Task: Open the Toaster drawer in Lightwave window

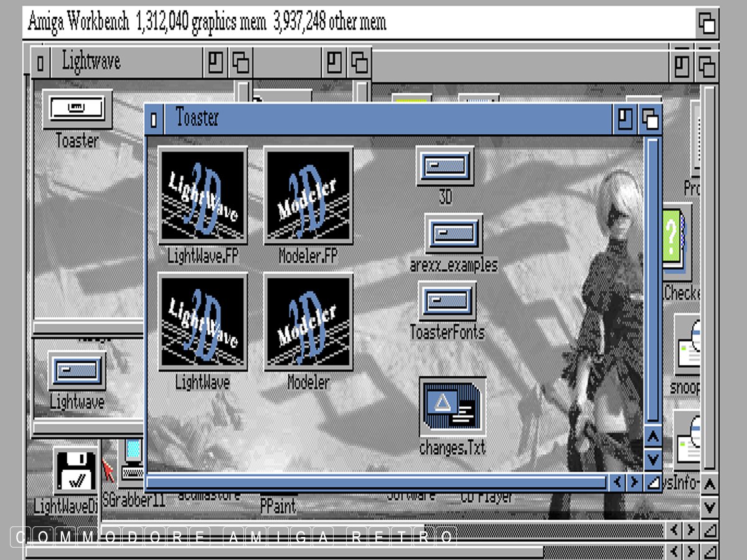Action: coord(77,110)
